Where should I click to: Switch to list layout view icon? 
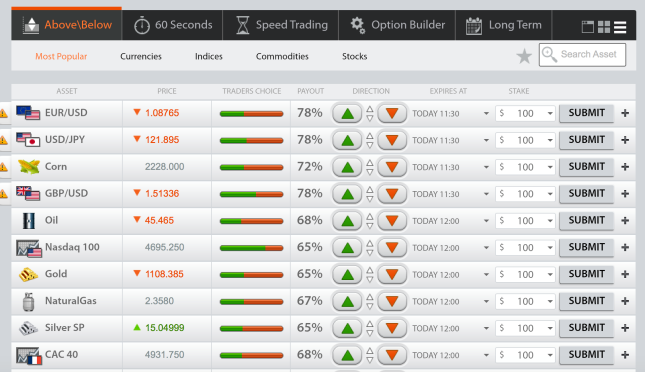coord(620,27)
